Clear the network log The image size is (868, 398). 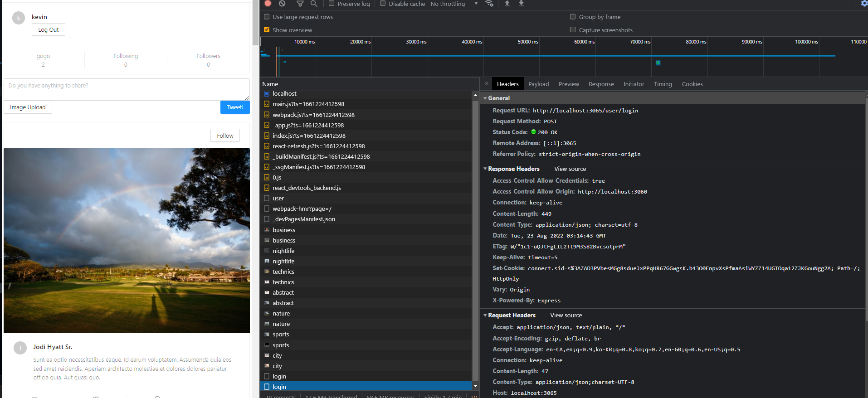coord(282,3)
